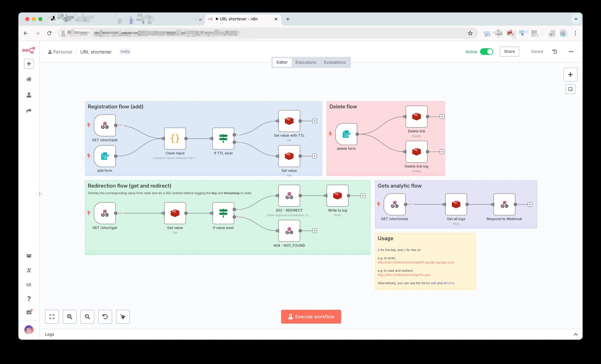Expand the collapsed sidebar with chevron

(39, 194)
